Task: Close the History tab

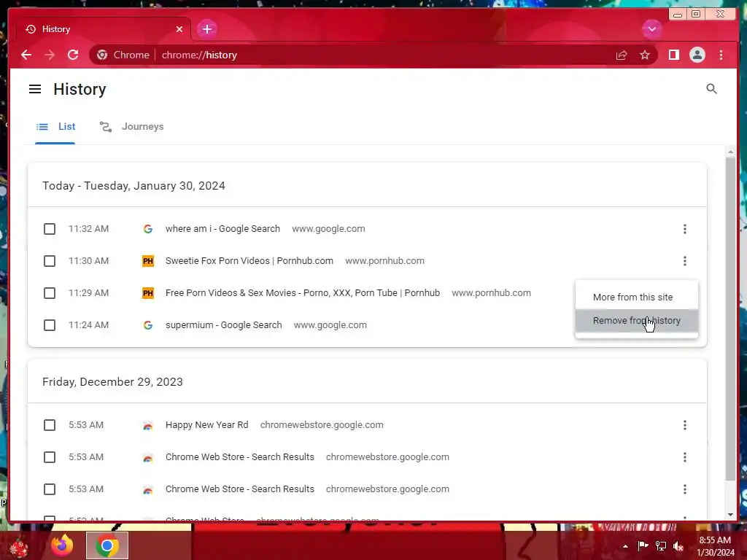Action: [179, 29]
